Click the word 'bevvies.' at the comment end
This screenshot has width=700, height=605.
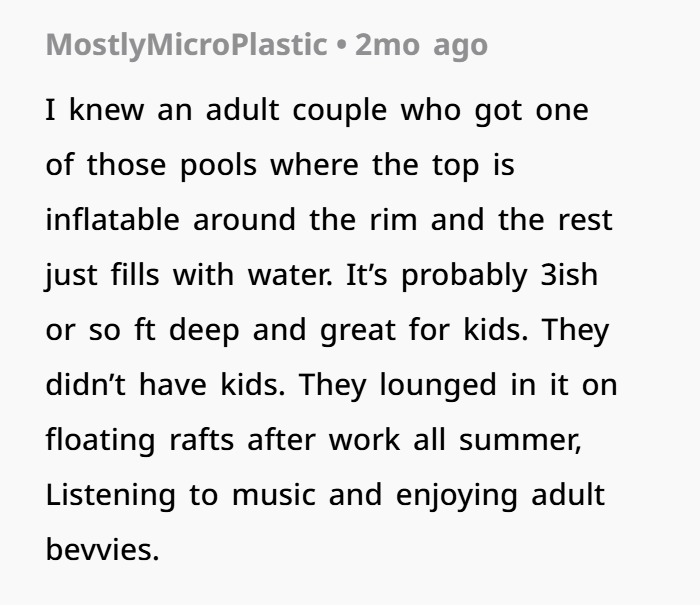pyautogui.click(x=102, y=549)
